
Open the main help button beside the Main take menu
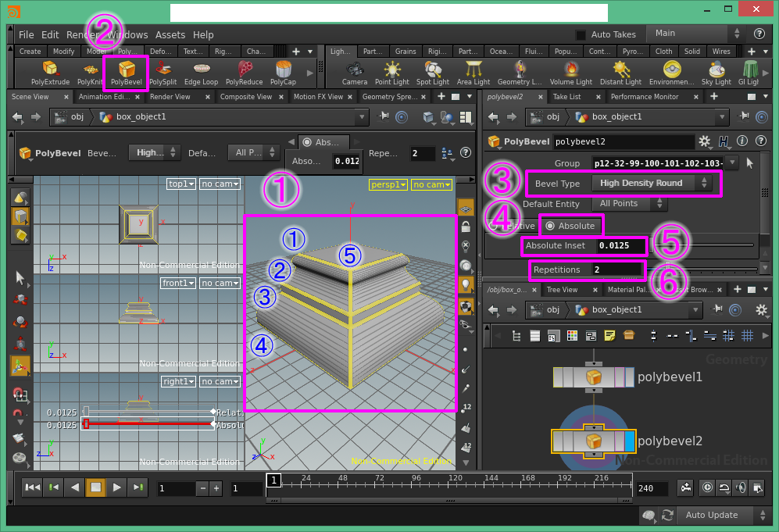(x=759, y=34)
